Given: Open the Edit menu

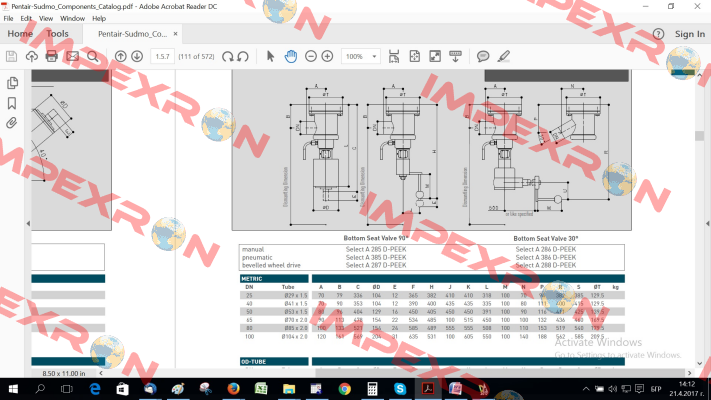Looking at the screenshot, I should [x=26, y=19].
